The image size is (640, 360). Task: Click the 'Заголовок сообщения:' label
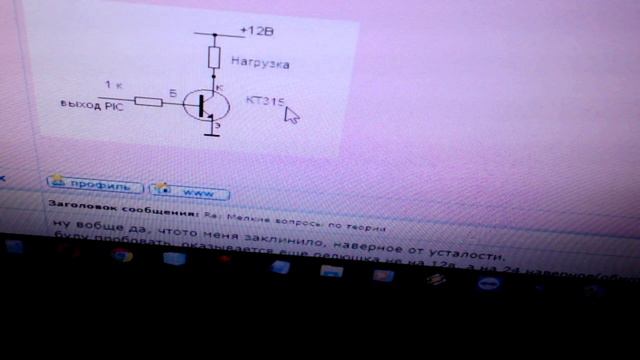124,209
